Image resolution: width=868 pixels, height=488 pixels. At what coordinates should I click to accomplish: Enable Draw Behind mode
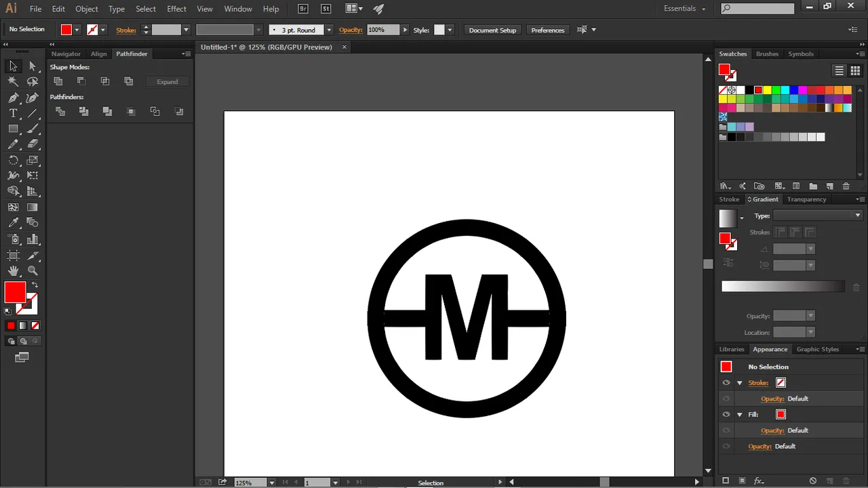[23, 342]
